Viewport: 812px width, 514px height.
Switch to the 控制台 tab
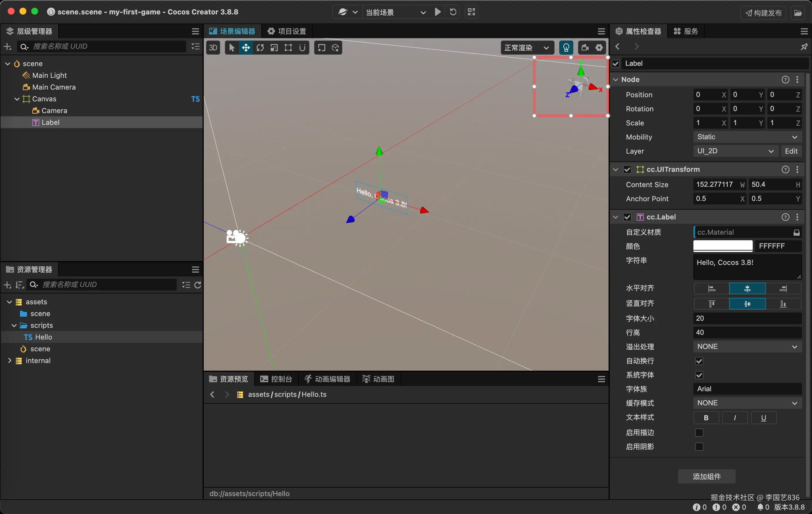(276, 379)
